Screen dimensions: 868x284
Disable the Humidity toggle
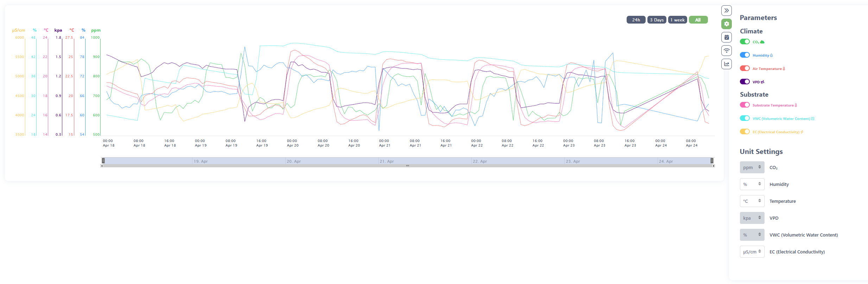pyautogui.click(x=745, y=55)
